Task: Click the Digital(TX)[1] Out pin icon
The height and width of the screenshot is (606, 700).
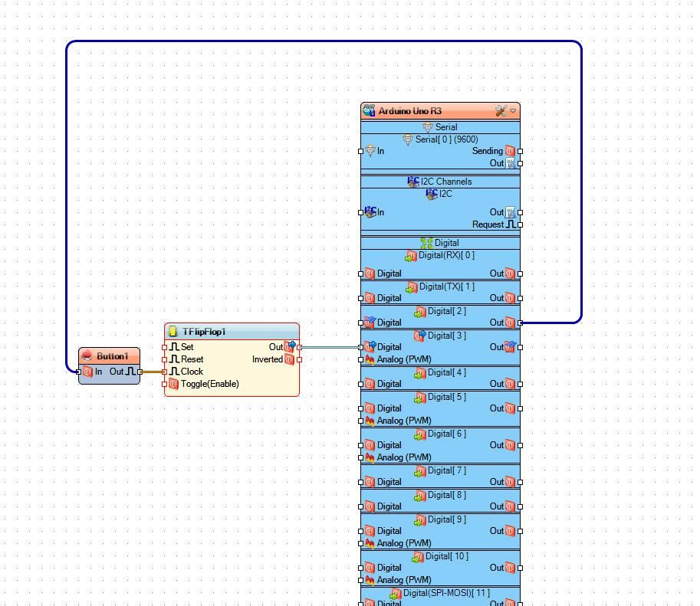Action: click(510, 298)
